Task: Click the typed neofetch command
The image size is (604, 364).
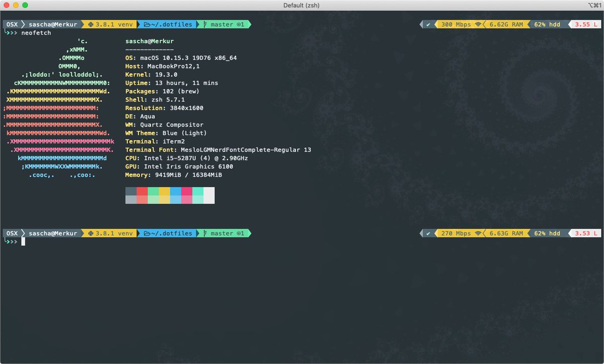Action: tap(36, 33)
